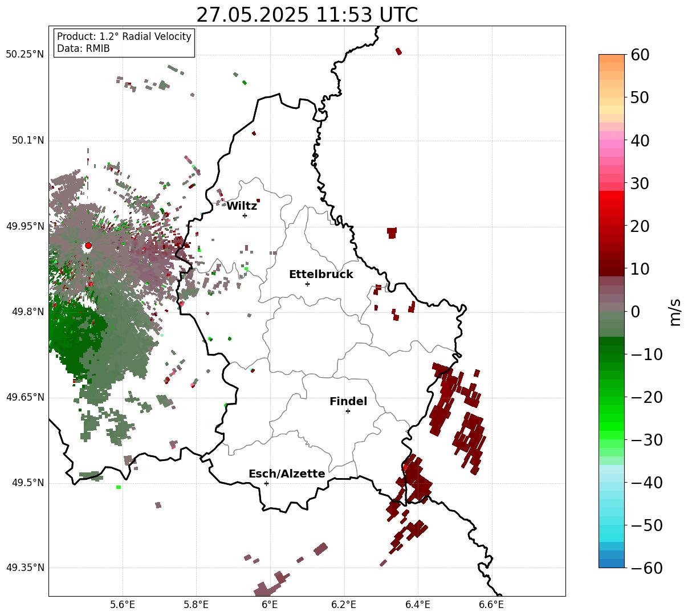Click the colorbar value 0

635,311
